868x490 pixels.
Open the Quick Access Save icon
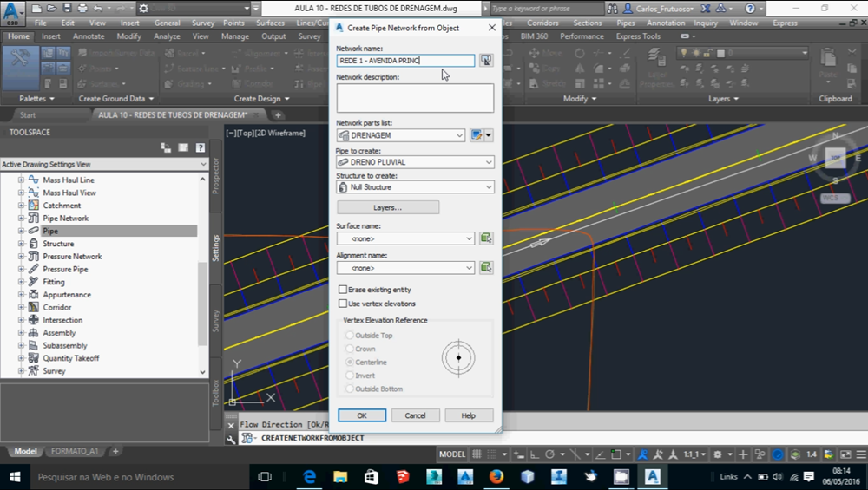click(x=67, y=9)
